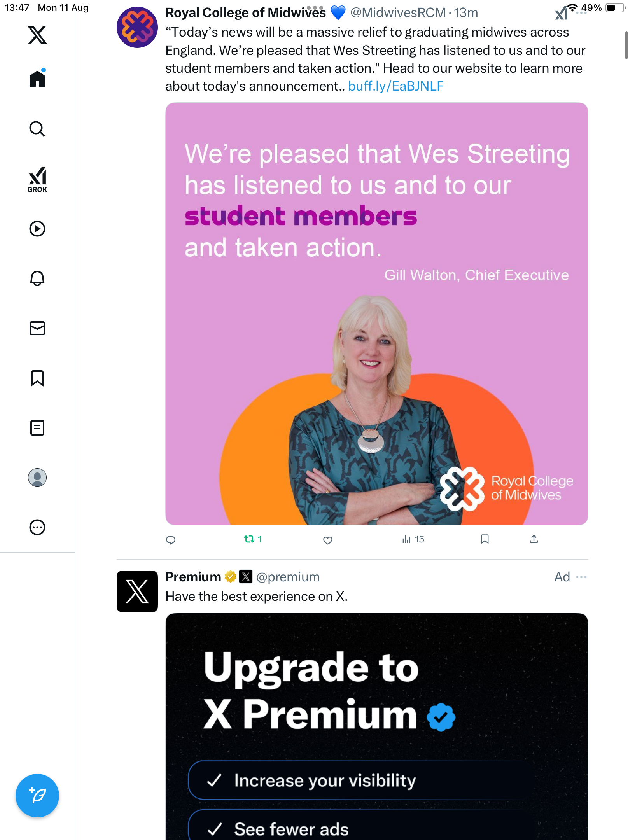This screenshot has height=840, width=630.
Task: Open the three-dot menu on Premium ad
Action: pyautogui.click(x=581, y=577)
